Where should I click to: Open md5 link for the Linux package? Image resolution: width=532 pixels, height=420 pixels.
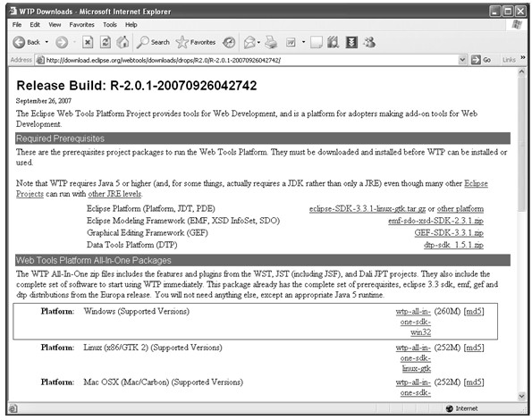pos(474,348)
